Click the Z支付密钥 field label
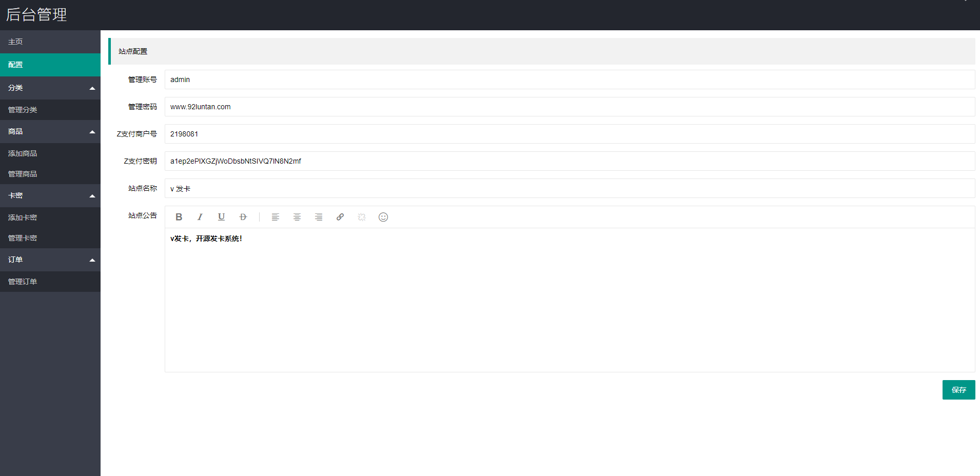 [x=140, y=161]
